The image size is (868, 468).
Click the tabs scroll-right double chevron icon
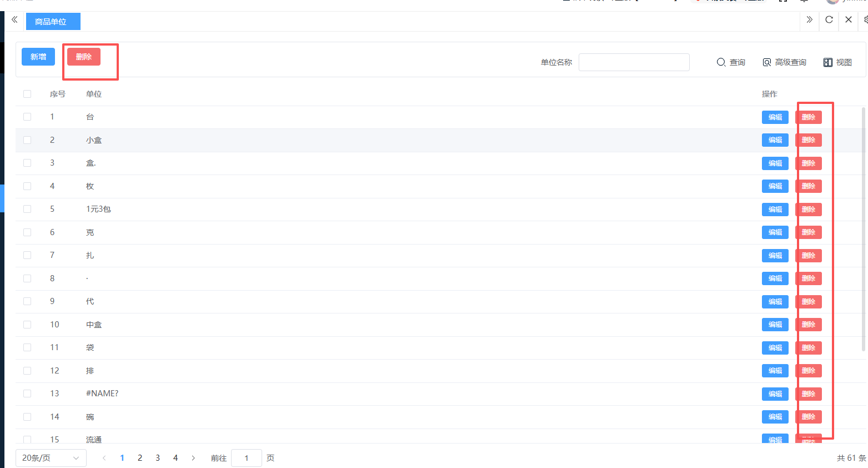pos(809,20)
